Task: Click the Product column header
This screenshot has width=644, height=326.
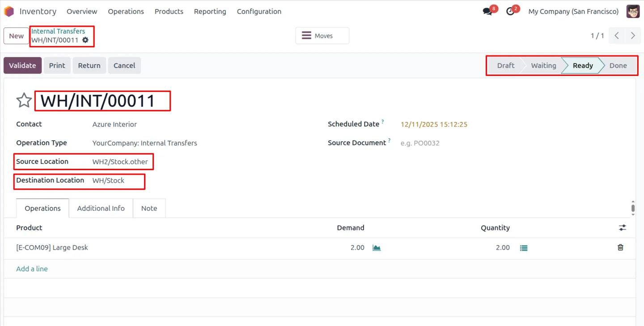Action: 29,228
